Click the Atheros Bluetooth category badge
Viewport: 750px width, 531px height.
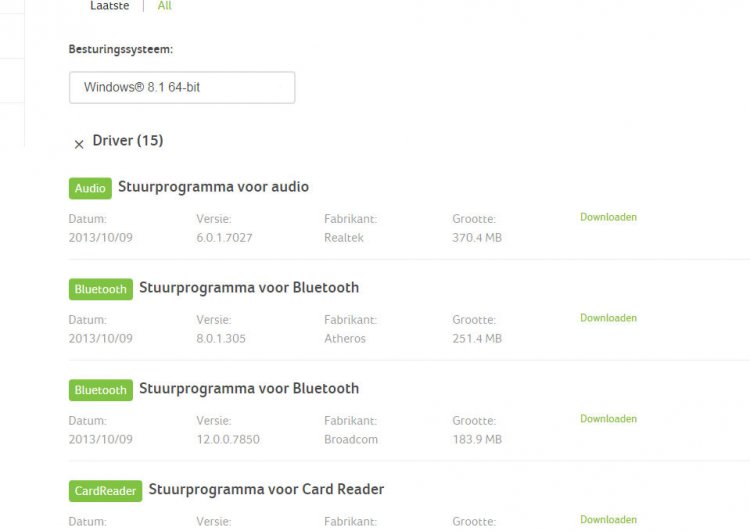click(x=100, y=289)
